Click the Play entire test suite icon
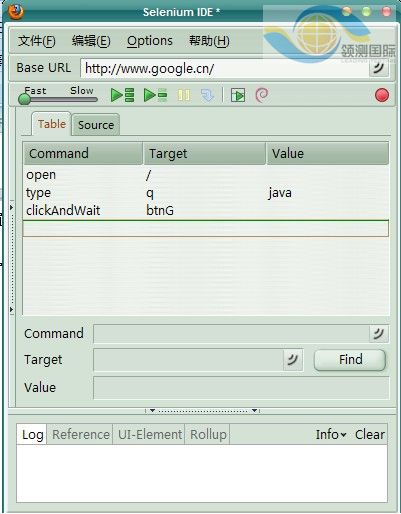The height and width of the screenshot is (514, 401). pyautogui.click(x=122, y=95)
